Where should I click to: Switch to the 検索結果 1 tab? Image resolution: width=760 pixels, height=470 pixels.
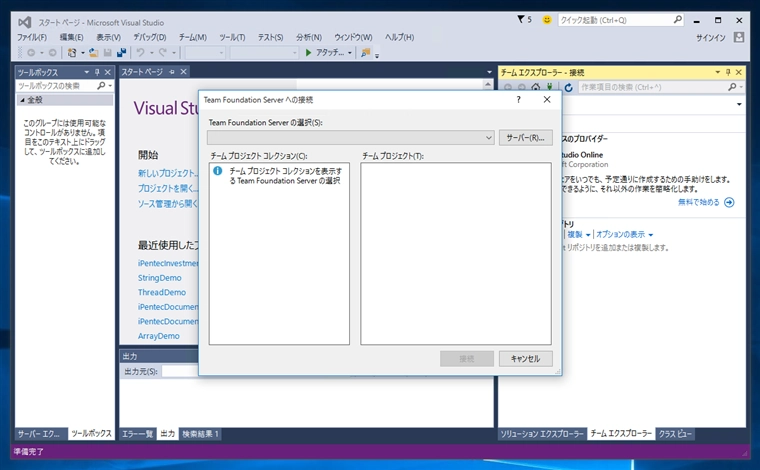pos(200,434)
